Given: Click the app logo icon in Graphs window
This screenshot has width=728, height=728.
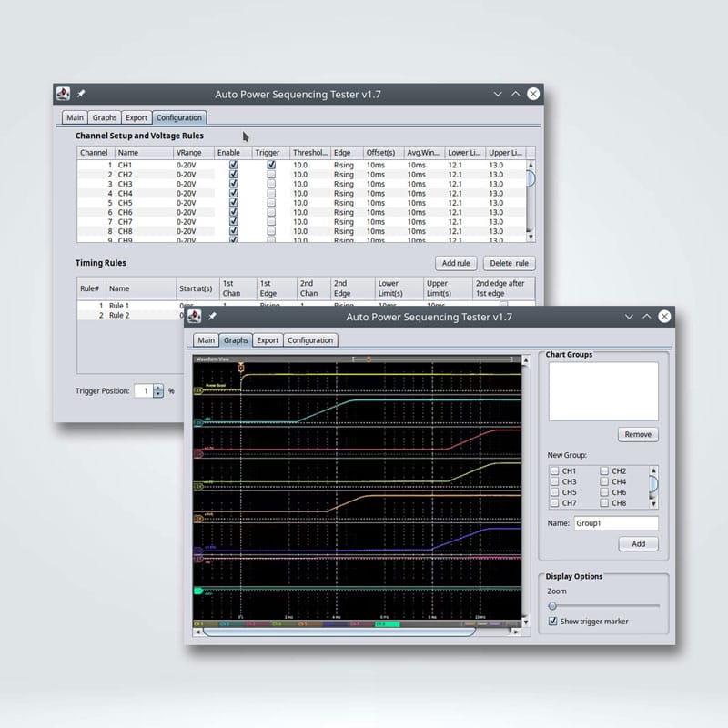Looking at the screenshot, I should pyautogui.click(x=194, y=316).
